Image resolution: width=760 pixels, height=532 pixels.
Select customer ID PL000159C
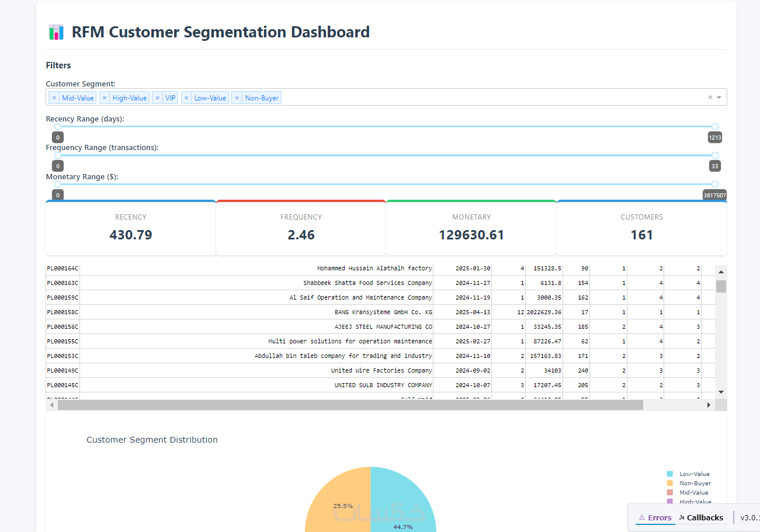[x=63, y=297]
